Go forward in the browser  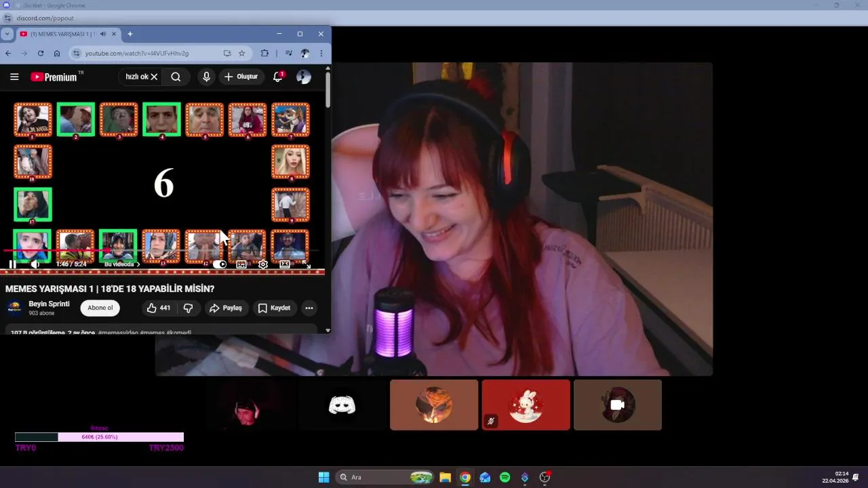24,54
